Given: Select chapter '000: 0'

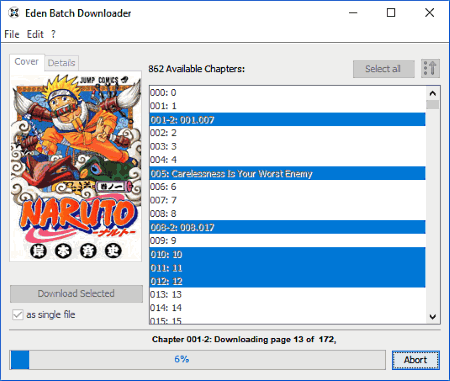Looking at the screenshot, I should click(x=288, y=93).
